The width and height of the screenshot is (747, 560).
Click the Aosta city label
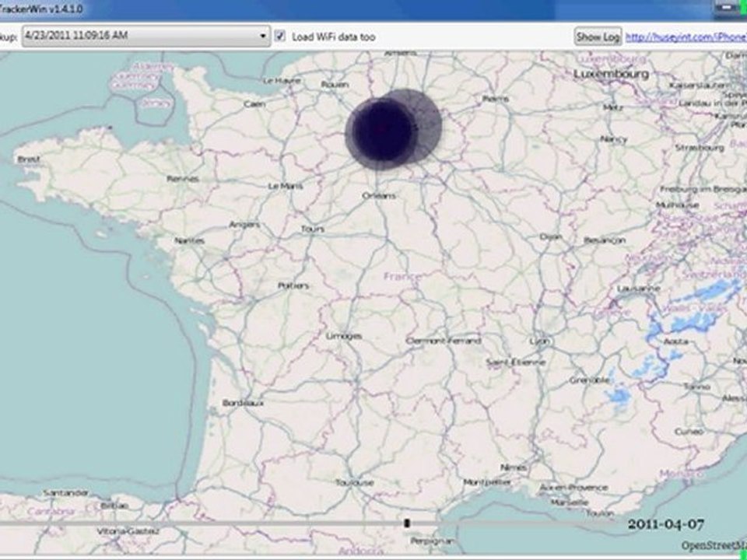click(x=676, y=341)
